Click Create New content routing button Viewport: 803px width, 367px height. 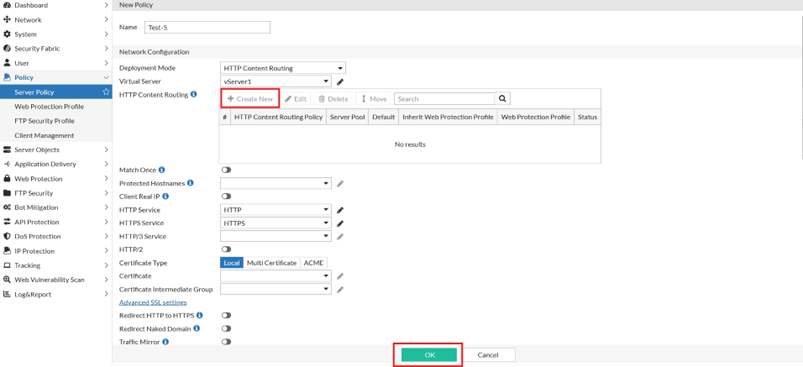click(x=250, y=99)
